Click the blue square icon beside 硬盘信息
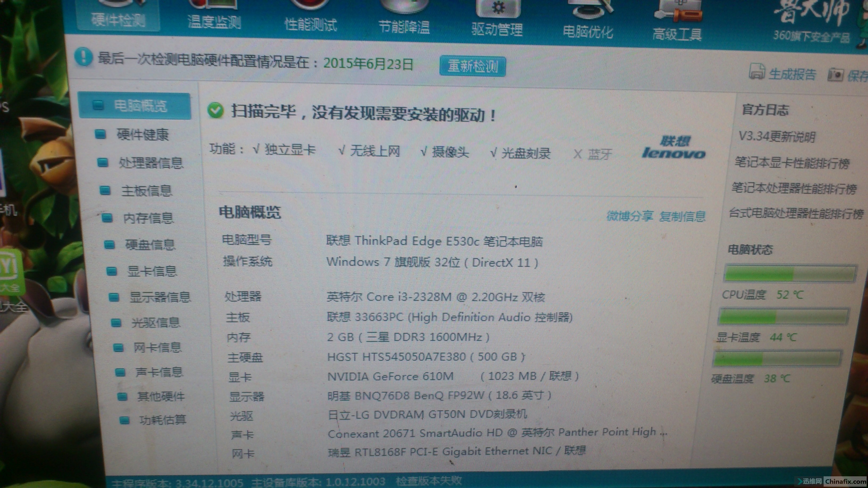The height and width of the screenshot is (488, 868). coord(110,245)
